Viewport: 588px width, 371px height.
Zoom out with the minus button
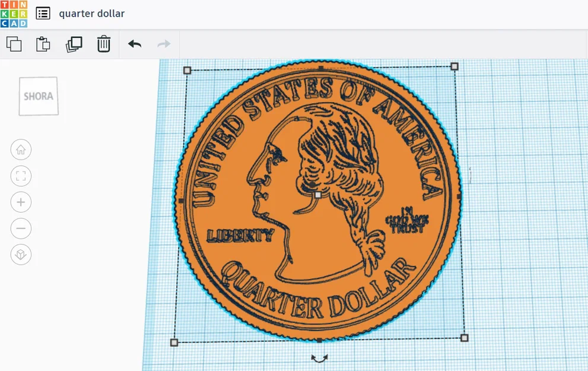click(21, 229)
